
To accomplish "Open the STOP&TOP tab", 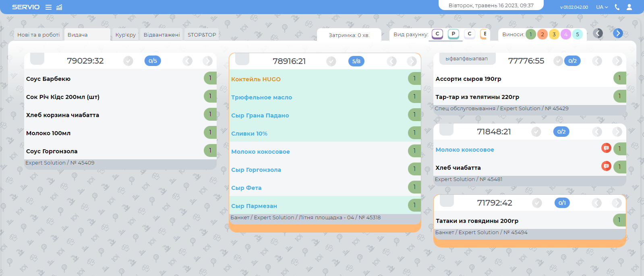I will (202, 35).
